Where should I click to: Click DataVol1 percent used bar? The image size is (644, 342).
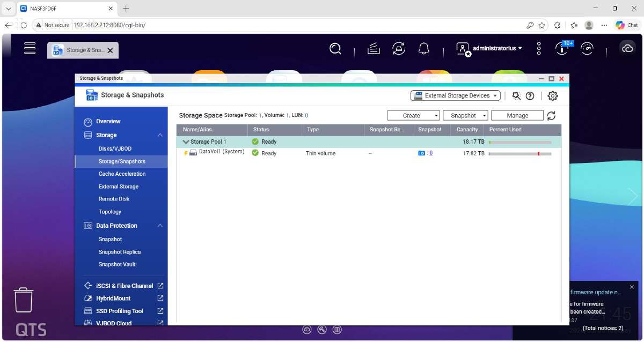click(x=520, y=154)
